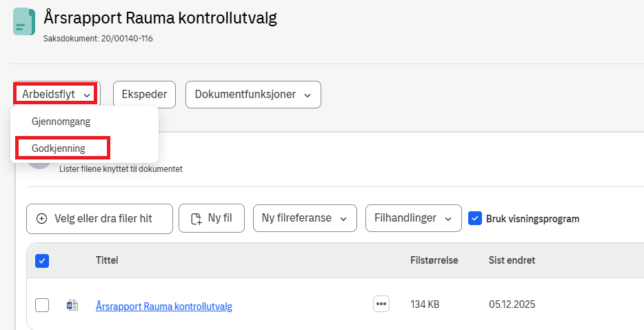Sort by the Tittel column header

coord(107,260)
